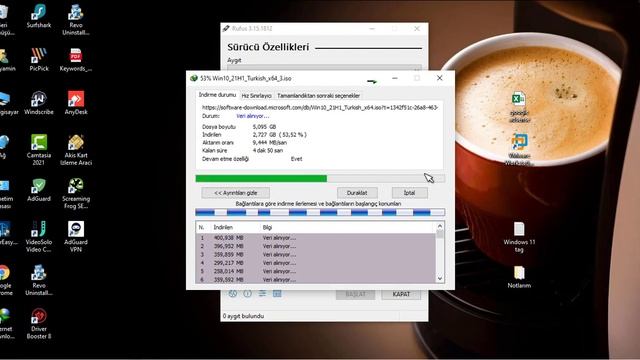
Task: Click the 9,444 MB/san transfer rate value
Action: pyautogui.click(x=269, y=143)
